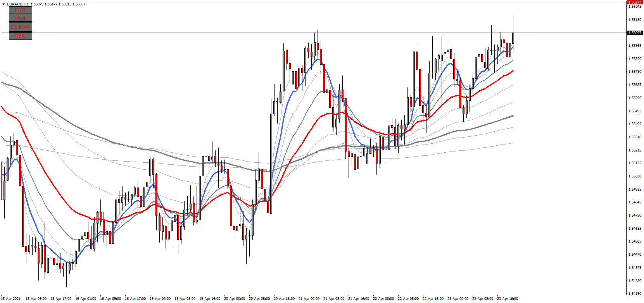The height and width of the screenshot is (303, 644).
Task: Click price axis label 1.54470
Action: point(635,255)
